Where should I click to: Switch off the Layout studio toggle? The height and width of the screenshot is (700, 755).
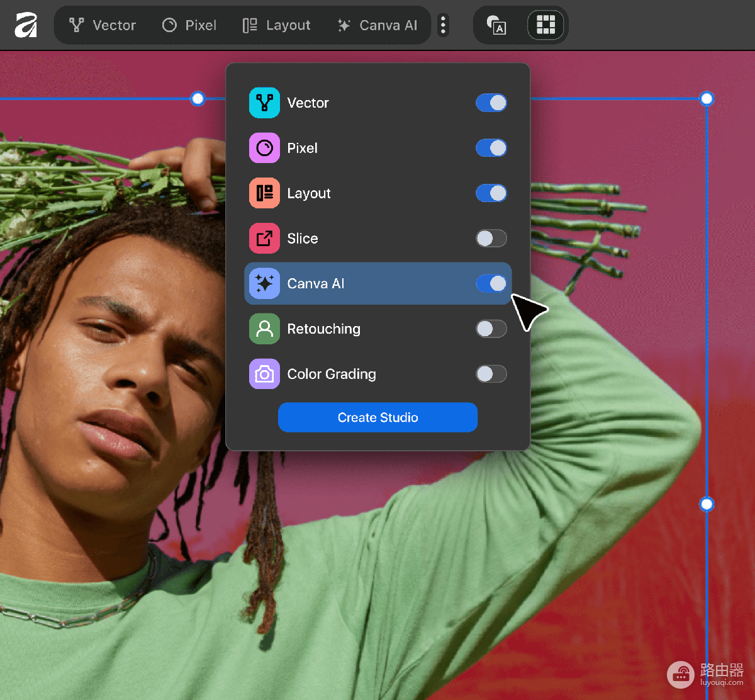(491, 193)
